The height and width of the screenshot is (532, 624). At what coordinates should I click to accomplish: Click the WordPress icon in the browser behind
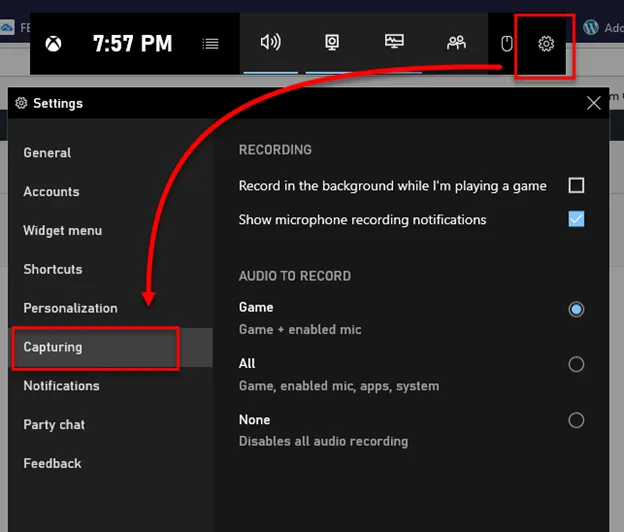coord(591,27)
